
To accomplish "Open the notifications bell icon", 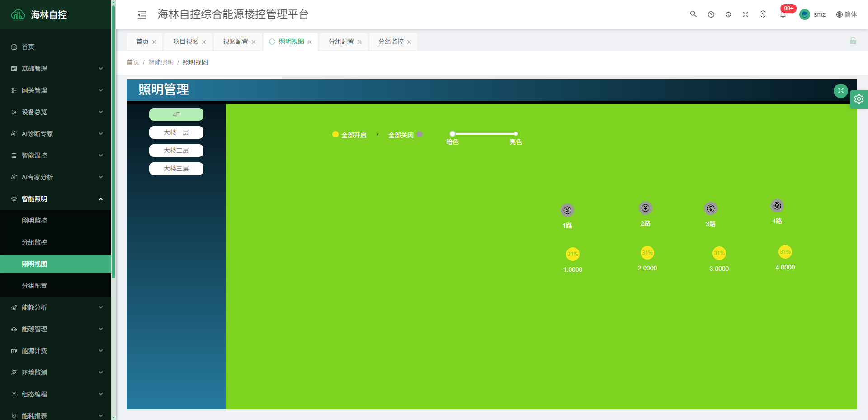I will tap(783, 14).
